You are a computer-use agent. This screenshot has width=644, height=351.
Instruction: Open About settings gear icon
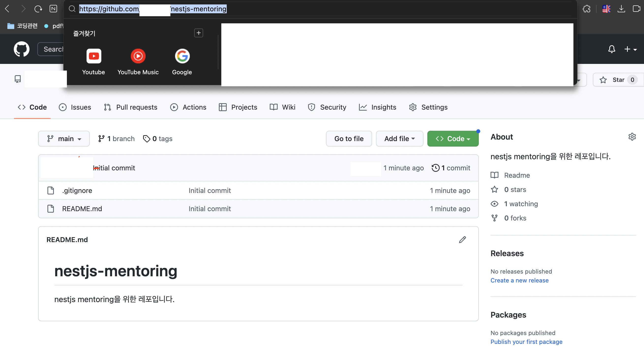632,137
